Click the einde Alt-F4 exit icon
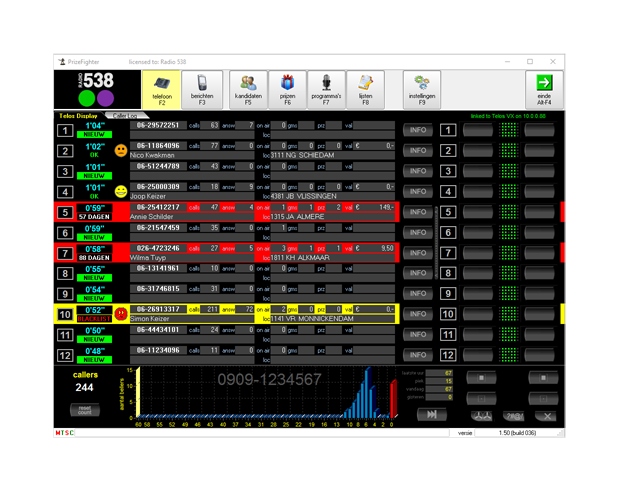 [544, 88]
